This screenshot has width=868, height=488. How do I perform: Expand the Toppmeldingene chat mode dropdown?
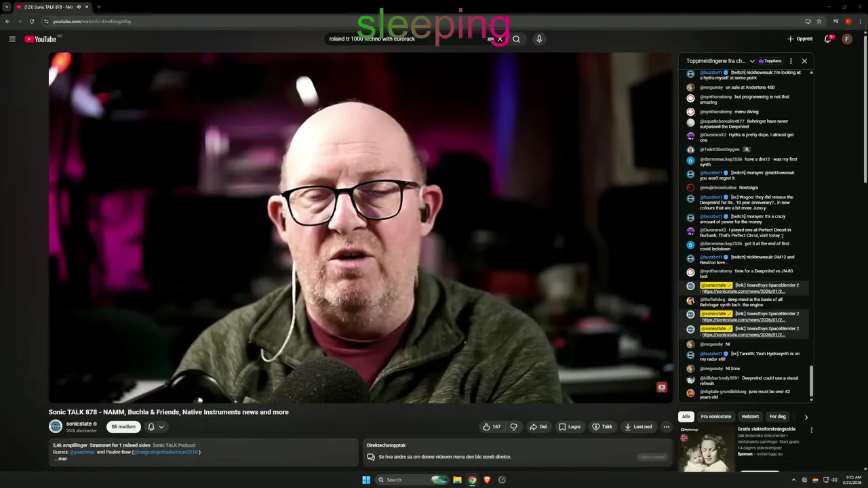[752, 61]
